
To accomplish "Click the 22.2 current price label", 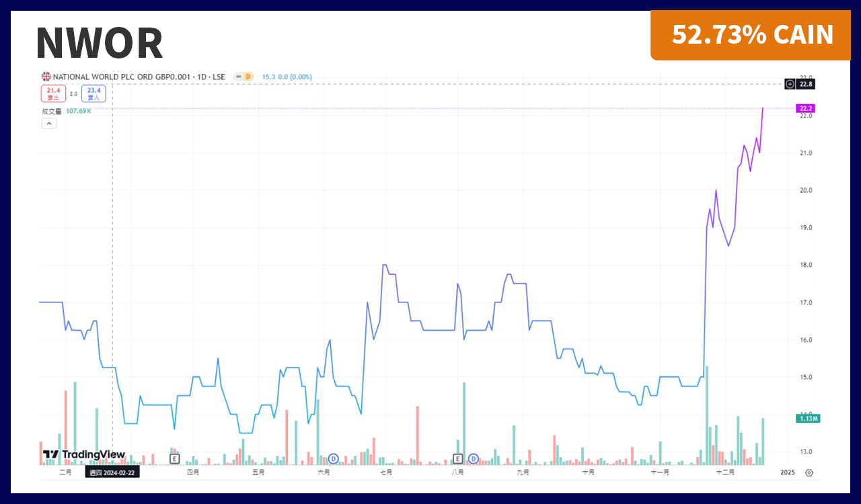I will [x=805, y=108].
